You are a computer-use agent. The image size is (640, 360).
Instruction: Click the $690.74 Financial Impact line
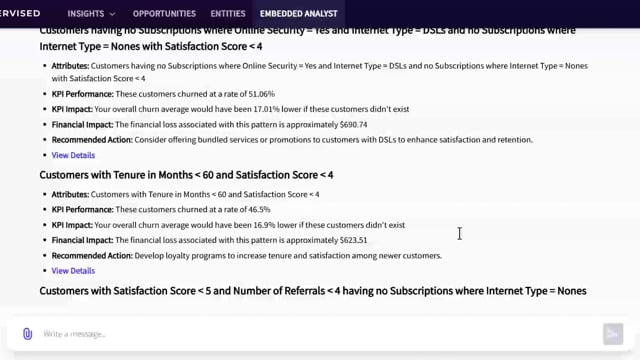(209, 124)
